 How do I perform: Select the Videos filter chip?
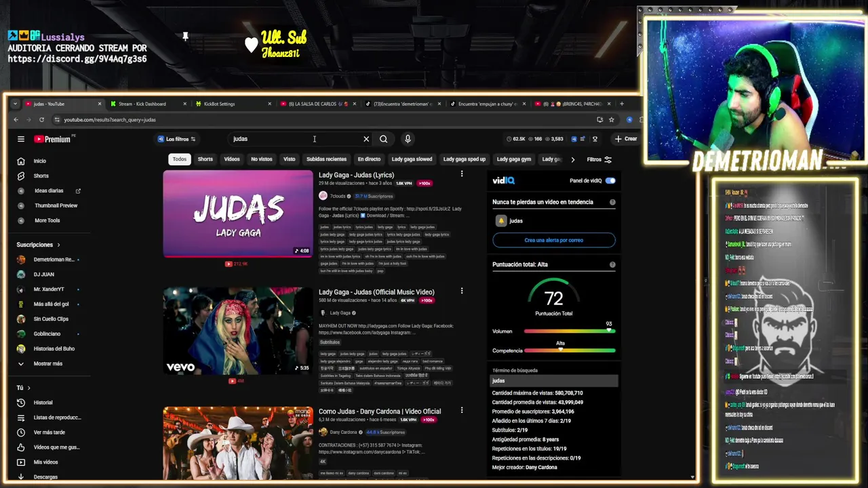pos(232,159)
